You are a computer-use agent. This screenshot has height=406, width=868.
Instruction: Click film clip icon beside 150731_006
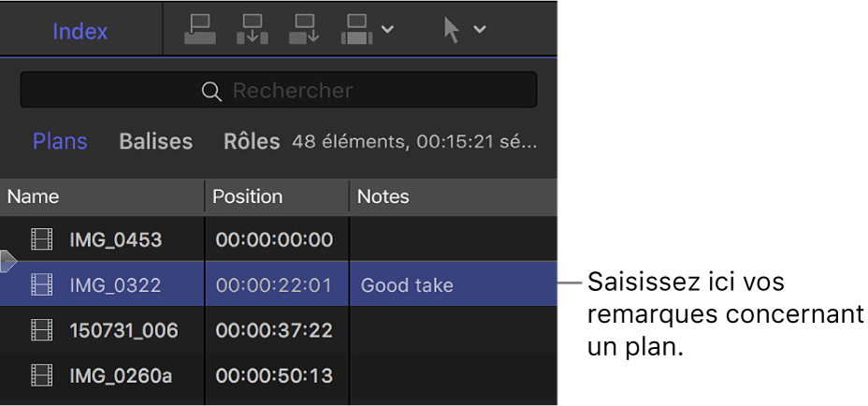[42, 330]
